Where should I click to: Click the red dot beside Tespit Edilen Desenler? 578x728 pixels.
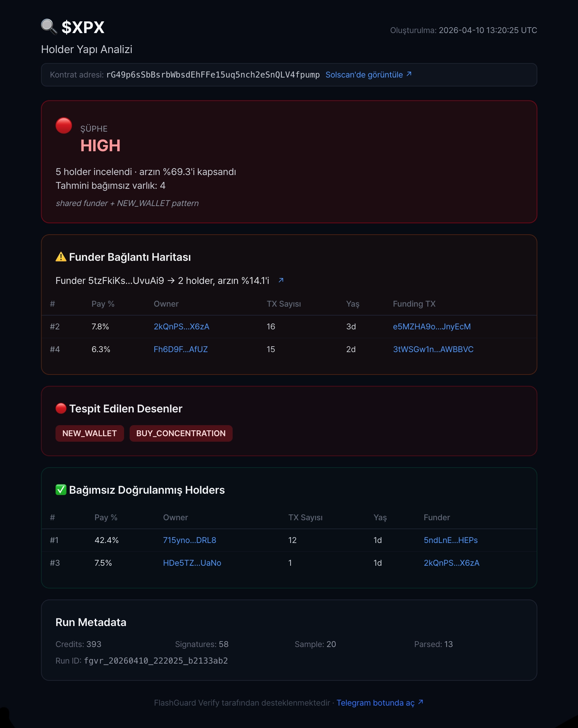(x=61, y=408)
